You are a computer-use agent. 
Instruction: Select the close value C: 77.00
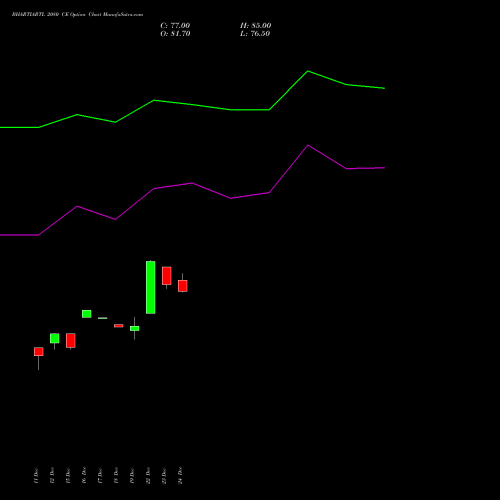pyautogui.click(x=175, y=26)
